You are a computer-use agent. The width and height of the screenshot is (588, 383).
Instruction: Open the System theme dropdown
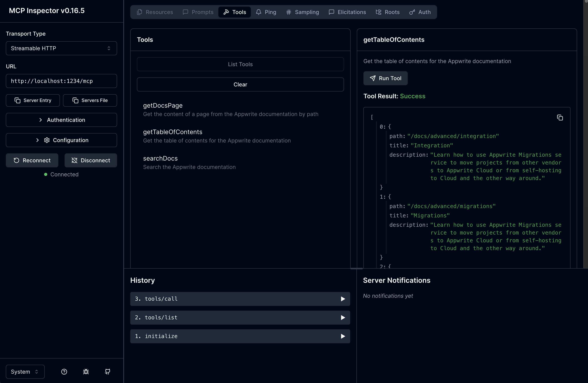point(25,372)
